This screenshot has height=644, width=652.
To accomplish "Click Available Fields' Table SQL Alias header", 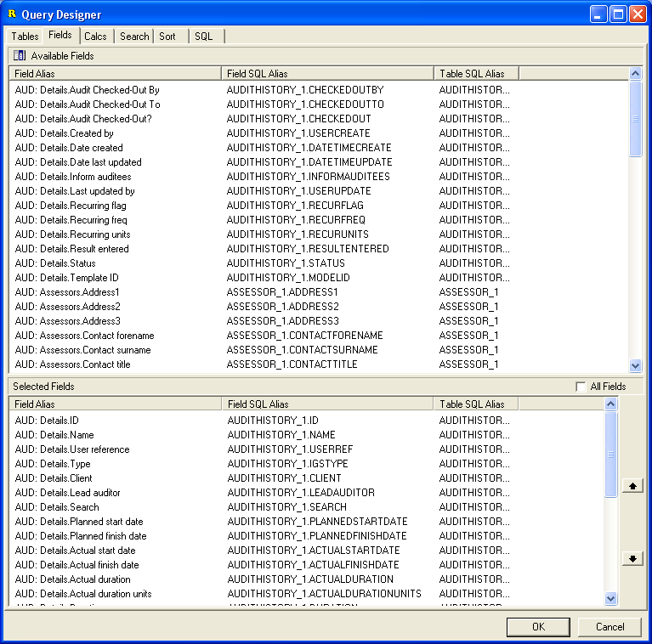I will 476,74.
